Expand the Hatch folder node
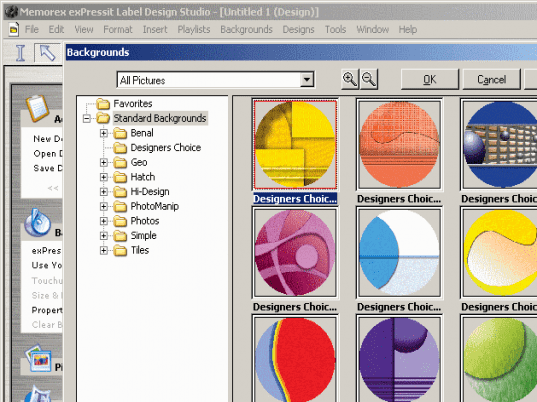The width and height of the screenshot is (537, 402). click(x=104, y=177)
